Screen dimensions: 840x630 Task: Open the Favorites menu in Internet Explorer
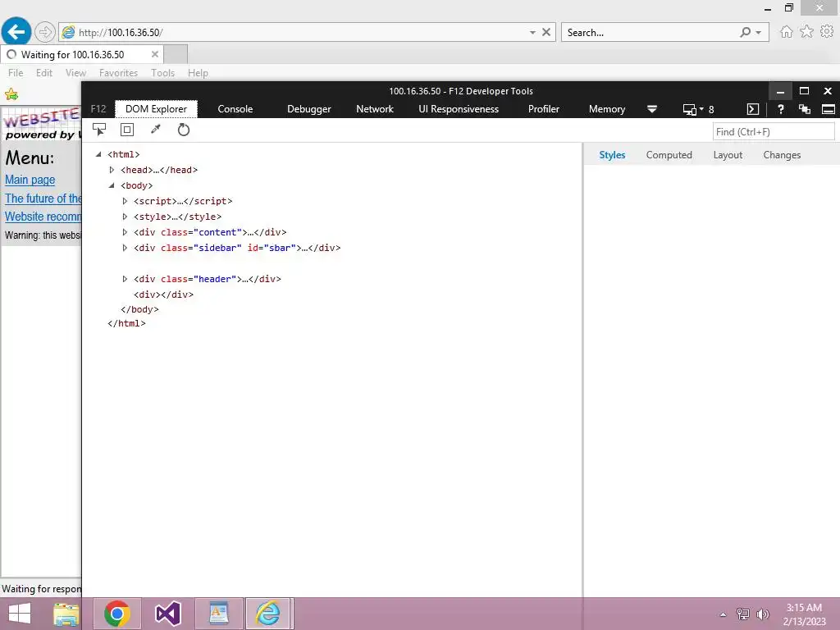(x=118, y=73)
